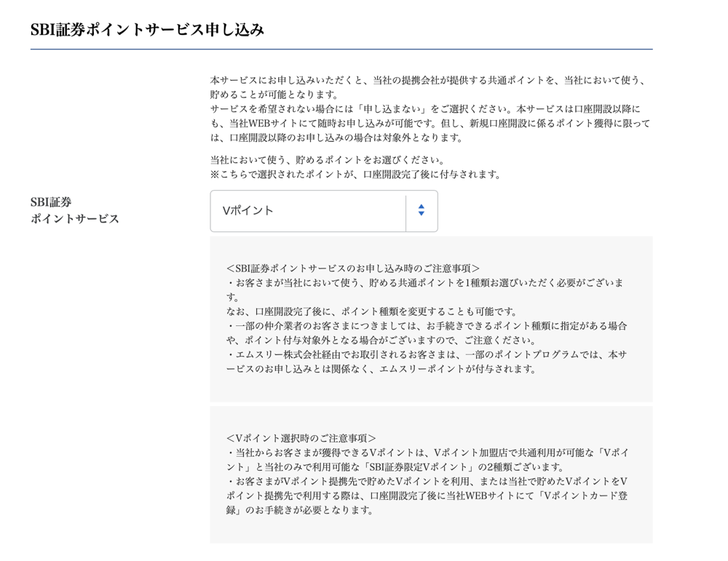
Task: Click the line starting ・お客さまがVポイント提携先で貯めた
Action: (427, 496)
